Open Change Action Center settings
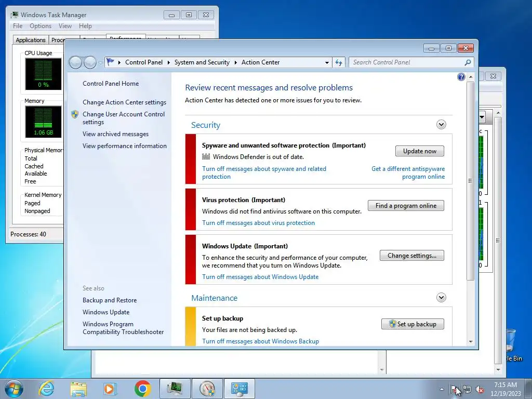This screenshot has height=399, width=532. 124,102
